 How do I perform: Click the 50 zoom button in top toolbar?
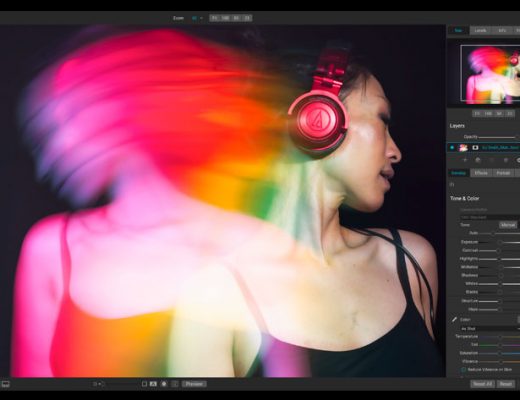(236, 18)
